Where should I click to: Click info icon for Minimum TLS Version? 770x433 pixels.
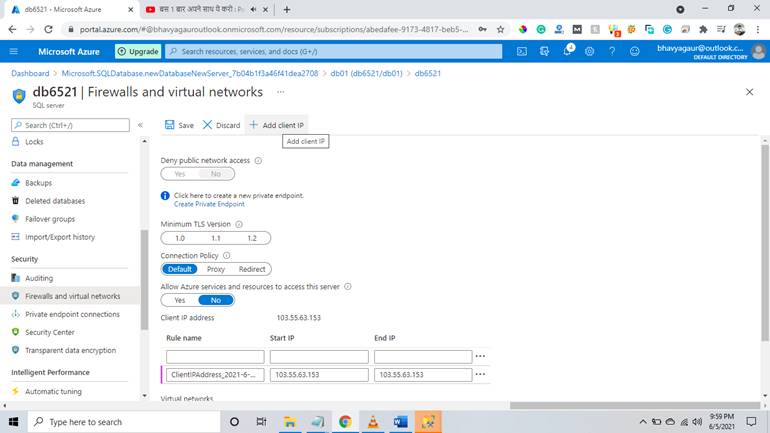point(239,224)
